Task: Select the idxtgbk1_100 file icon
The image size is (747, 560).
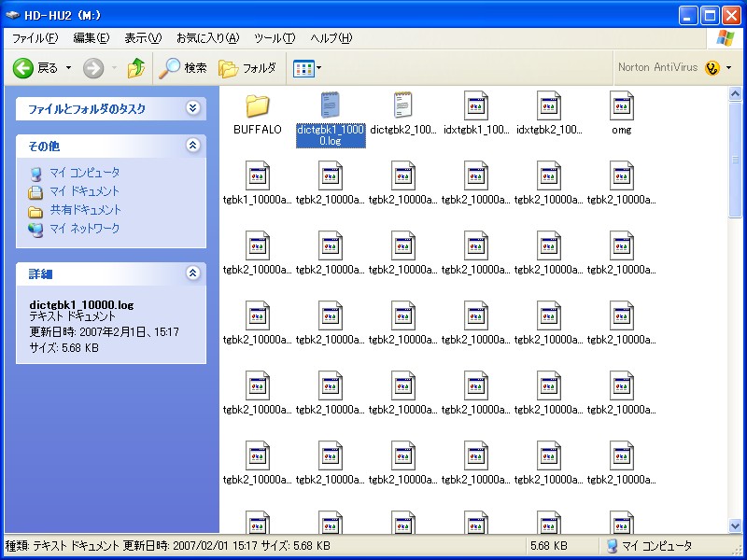Action: pos(475,106)
